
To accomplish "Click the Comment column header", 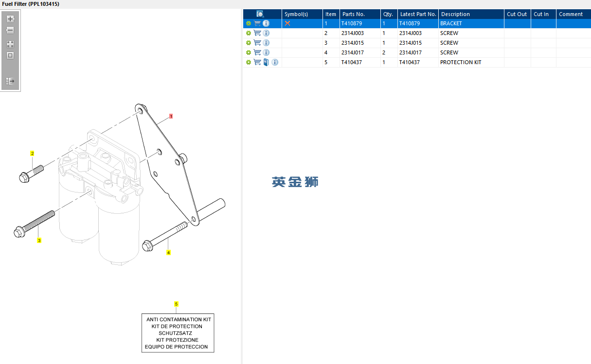I will tap(573, 14).
